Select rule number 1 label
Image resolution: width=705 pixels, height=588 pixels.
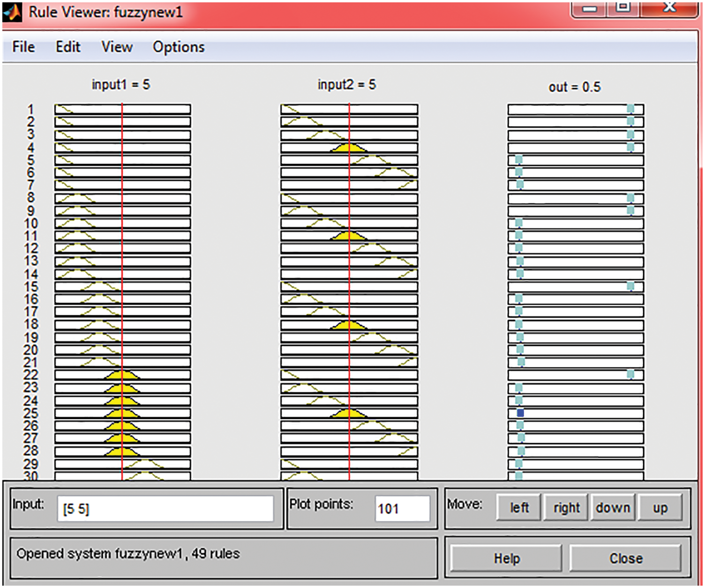coord(31,110)
